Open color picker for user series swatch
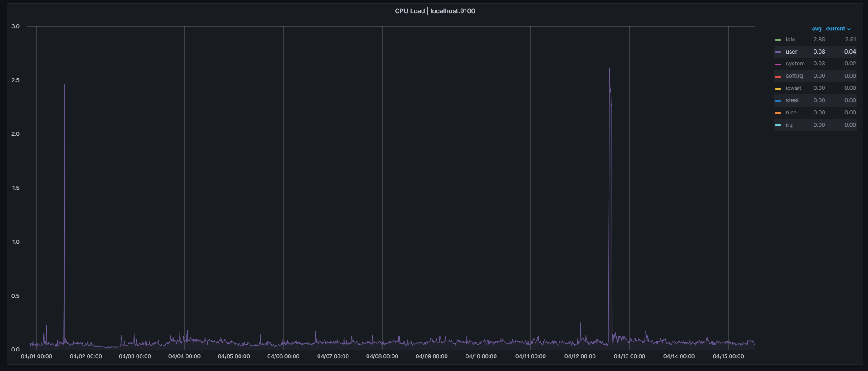Screen dimensions: 868x371 (778, 52)
